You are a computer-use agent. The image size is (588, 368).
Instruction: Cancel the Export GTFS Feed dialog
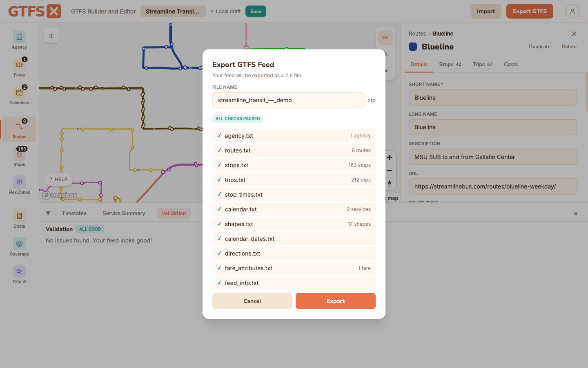[252, 301]
